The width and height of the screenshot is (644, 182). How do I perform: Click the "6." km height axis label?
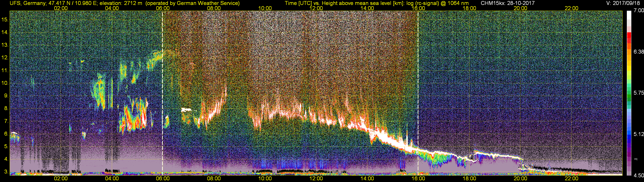(x=6, y=134)
